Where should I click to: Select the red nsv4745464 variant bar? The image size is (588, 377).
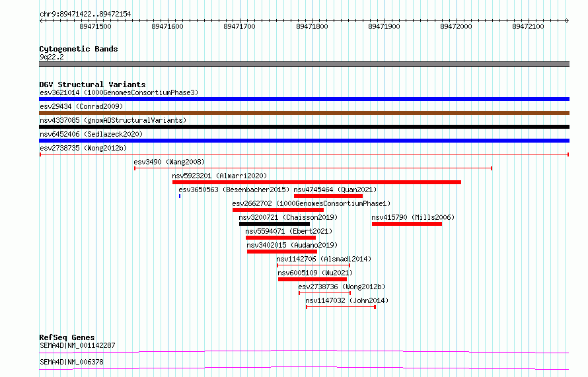(328, 196)
